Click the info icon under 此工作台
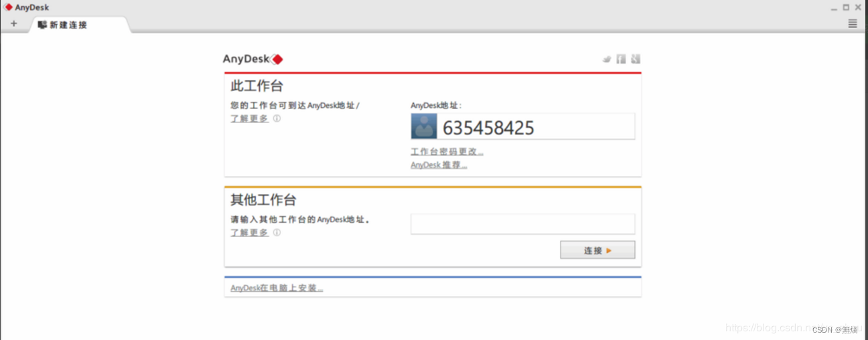Screen dimensions: 868x340 point(277,118)
